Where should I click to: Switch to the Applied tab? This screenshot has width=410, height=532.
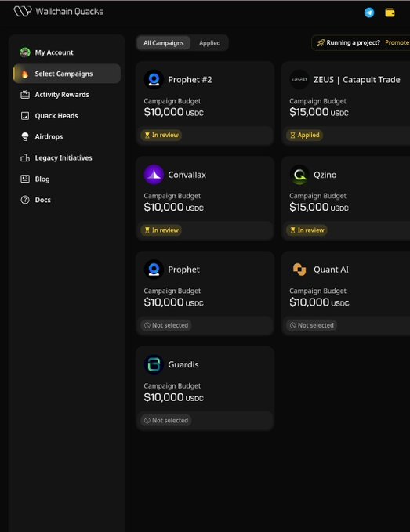pyautogui.click(x=210, y=43)
